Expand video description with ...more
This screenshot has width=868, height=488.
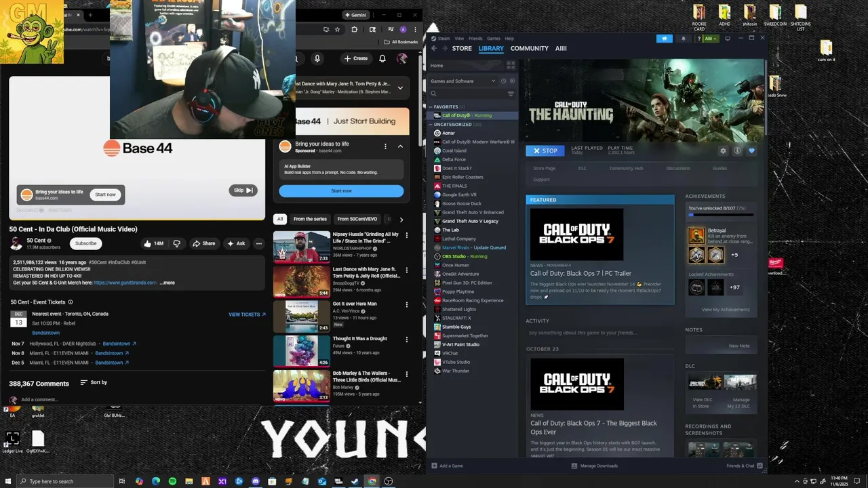tap(167, 283)
